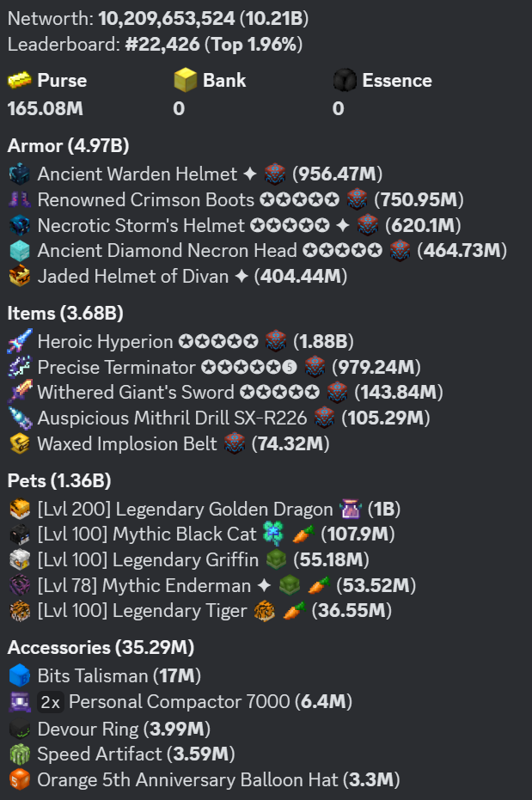Click the Golden Dragon pet icon
This screenshot has height=800, width=532.
pyautogui.click(x=19, y=509)
